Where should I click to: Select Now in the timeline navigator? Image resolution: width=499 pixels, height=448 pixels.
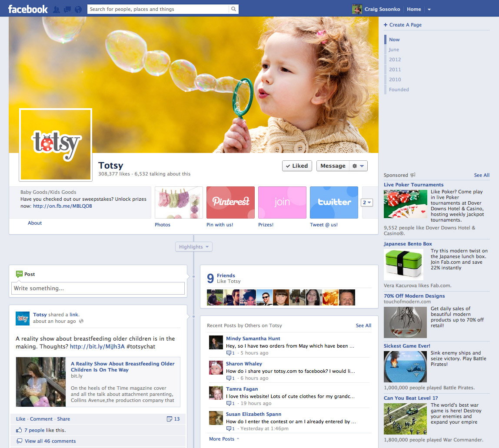(394, 40)
